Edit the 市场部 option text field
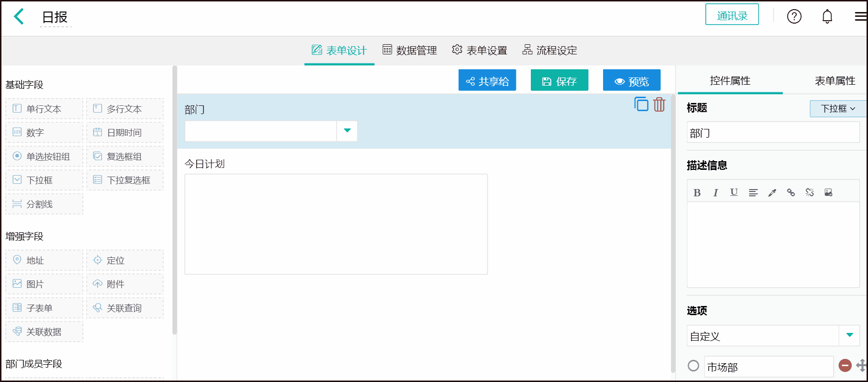 pyautogui.click(x=769, y=367)
